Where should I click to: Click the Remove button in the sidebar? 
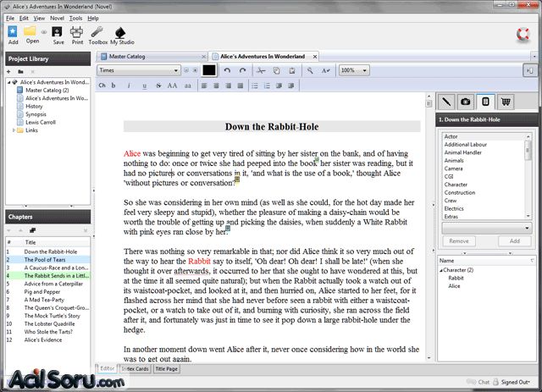(459, 241)
